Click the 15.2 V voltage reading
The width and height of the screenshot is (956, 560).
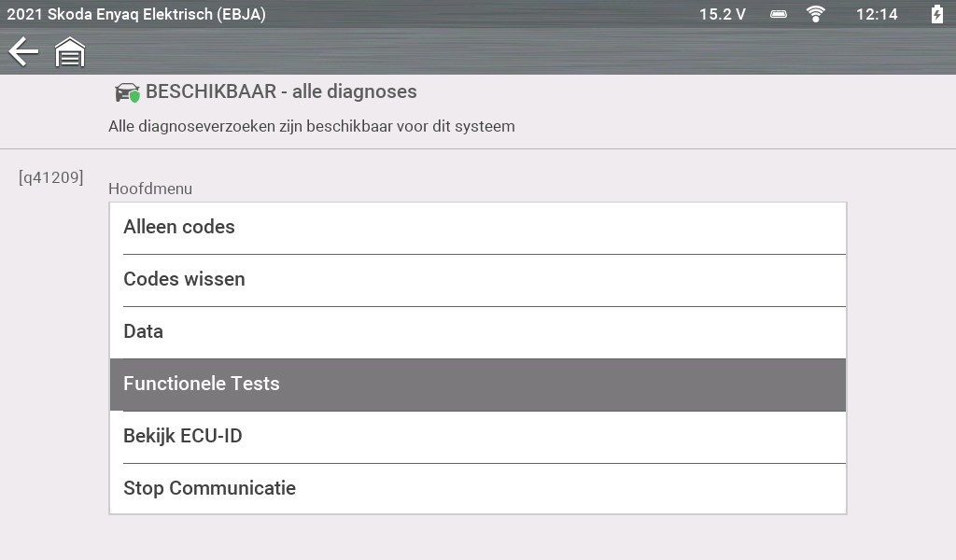(x=723, y=14)
